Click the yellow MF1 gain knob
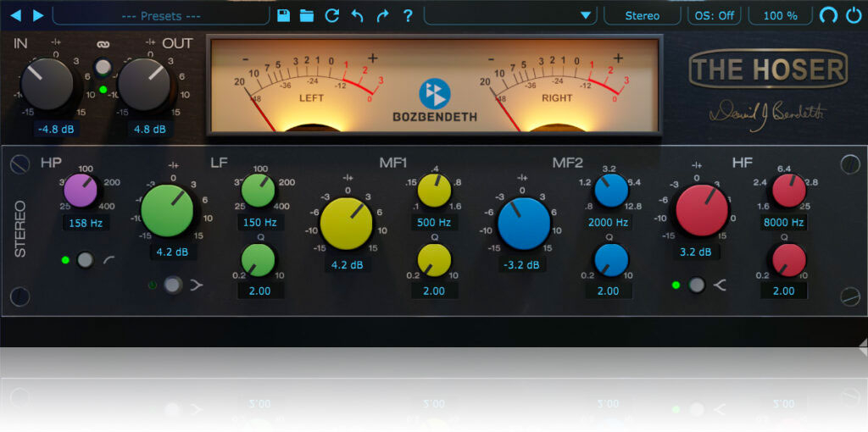Image resolution: width=868 pixels, height=432 pixels. tap(347, 224)
